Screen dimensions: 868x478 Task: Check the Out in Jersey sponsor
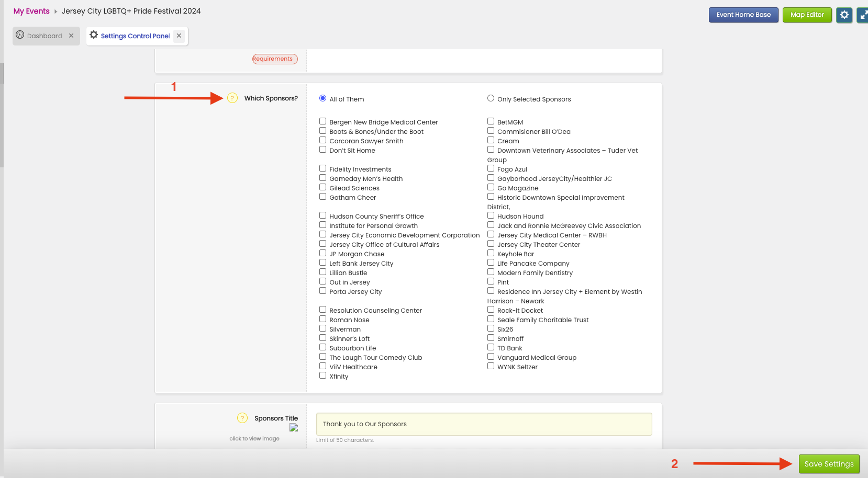(x=323, y=281)
